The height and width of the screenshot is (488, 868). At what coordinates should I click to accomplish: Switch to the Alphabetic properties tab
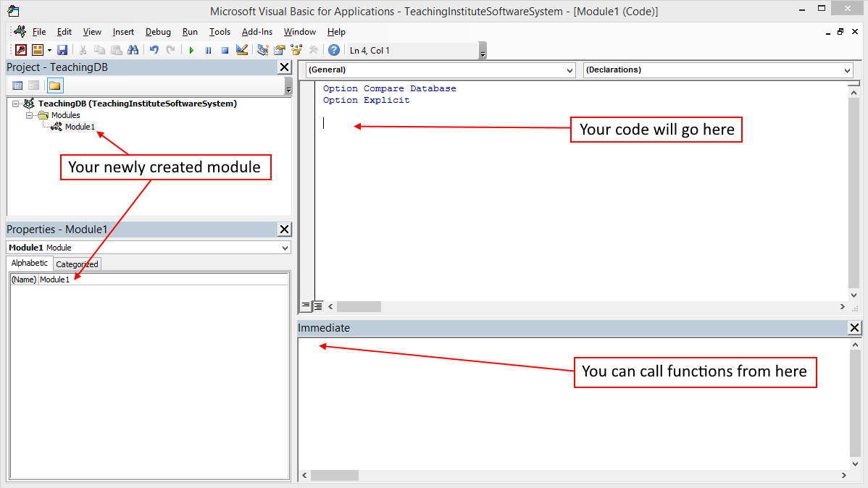(x=29, y=263)
